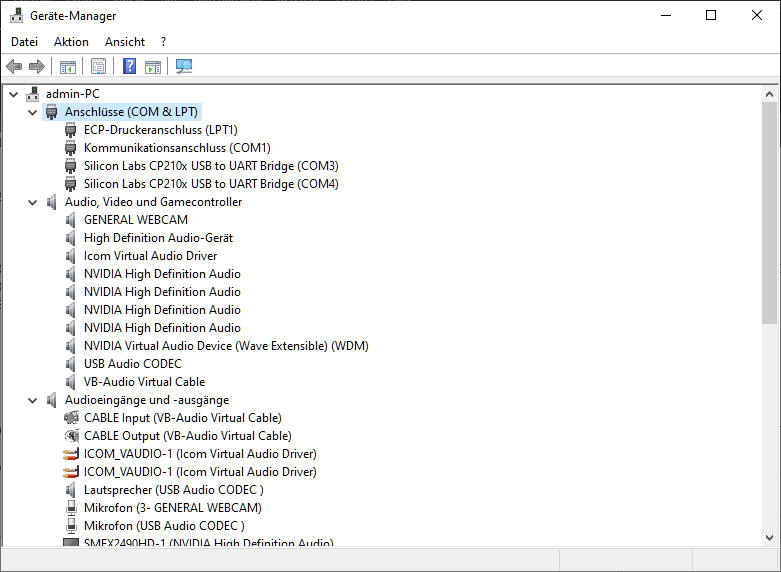Select NVIDIA Virtual Audio Device (Wave Extensible) (WDM)
Screen dimensions: 781x572
click(x=226, y=346)
